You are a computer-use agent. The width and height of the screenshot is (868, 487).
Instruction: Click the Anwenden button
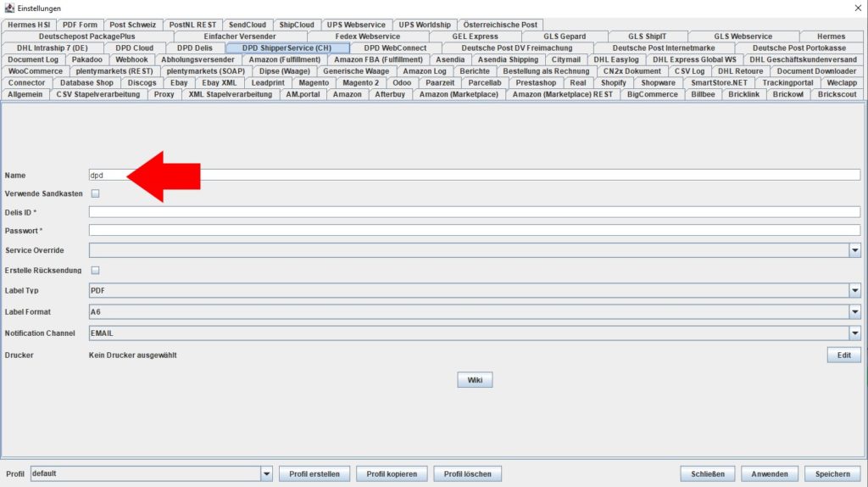(x=770, y=473)
